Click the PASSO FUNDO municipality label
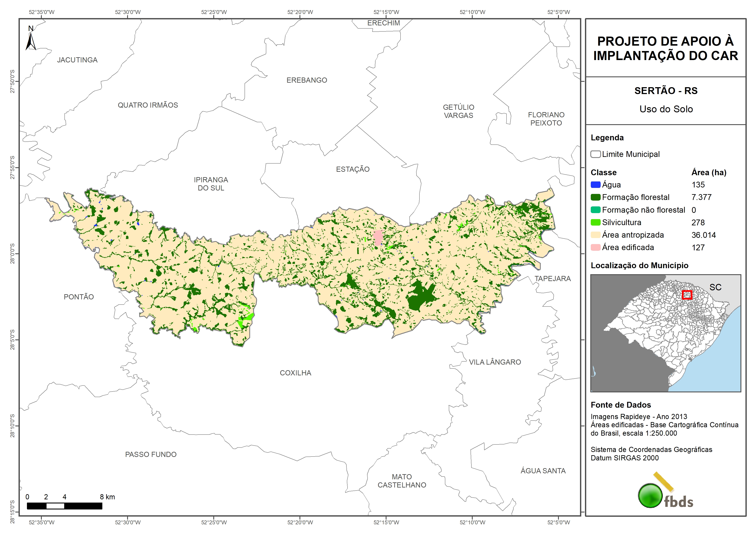The image size is (756, 534). [x=151, y=454]
